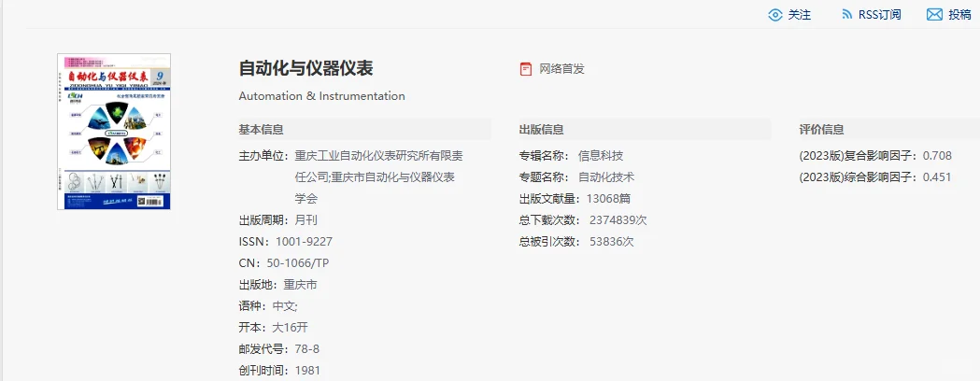The width and height of the screenshot is (980, 381).
Task: Click the envelope icon for 投稿
Action: point(934,15)
